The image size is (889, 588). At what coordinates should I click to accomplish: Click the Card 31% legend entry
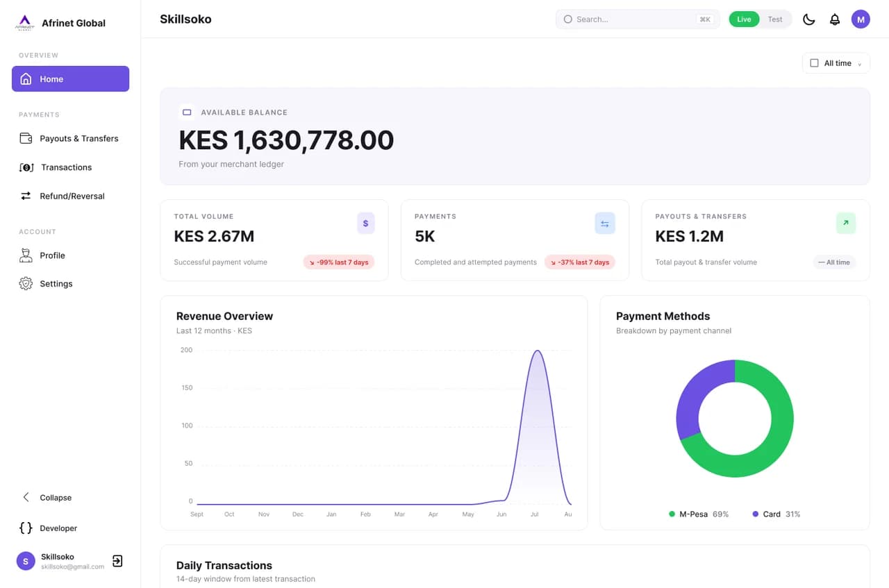click(x=776, y=514)
